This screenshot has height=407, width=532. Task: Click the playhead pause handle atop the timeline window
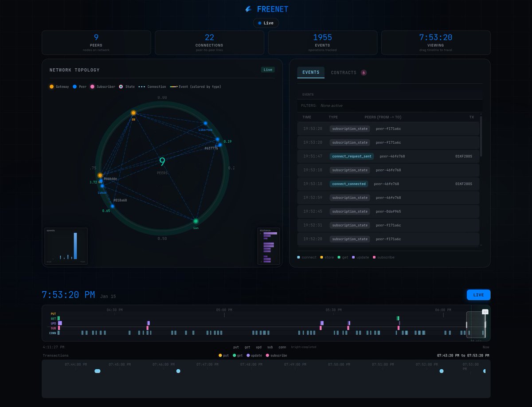click(485, 312)
